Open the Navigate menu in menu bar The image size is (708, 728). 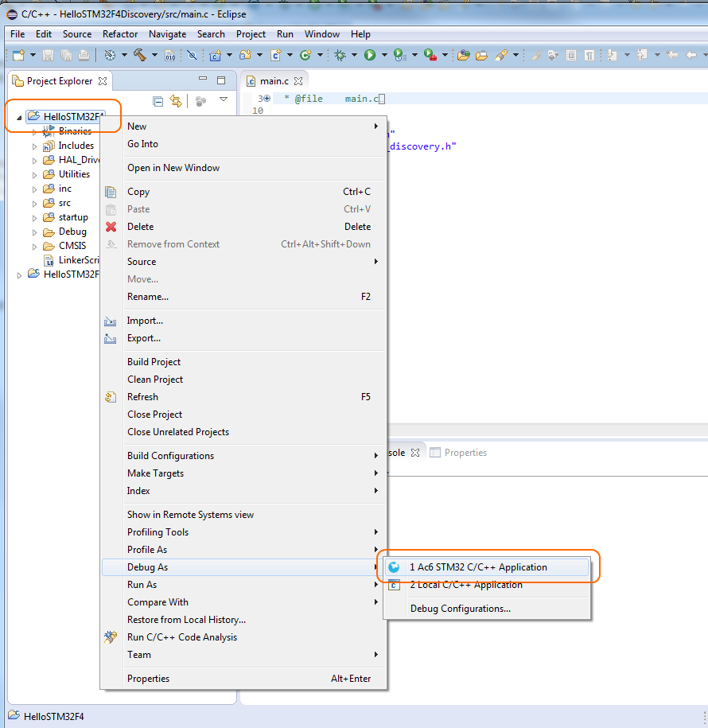click(x=167, y=34)
